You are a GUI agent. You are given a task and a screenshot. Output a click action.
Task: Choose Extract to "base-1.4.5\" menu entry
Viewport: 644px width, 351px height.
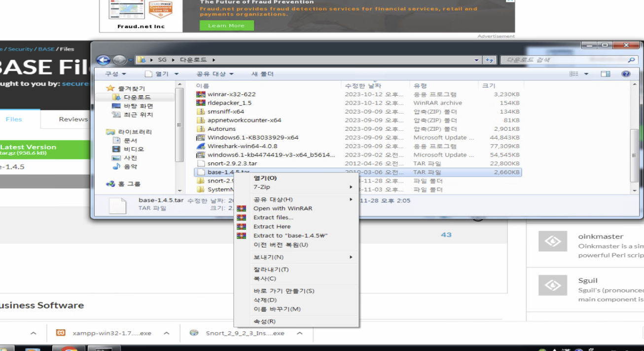pyautogui.click(x=291, y=235)
